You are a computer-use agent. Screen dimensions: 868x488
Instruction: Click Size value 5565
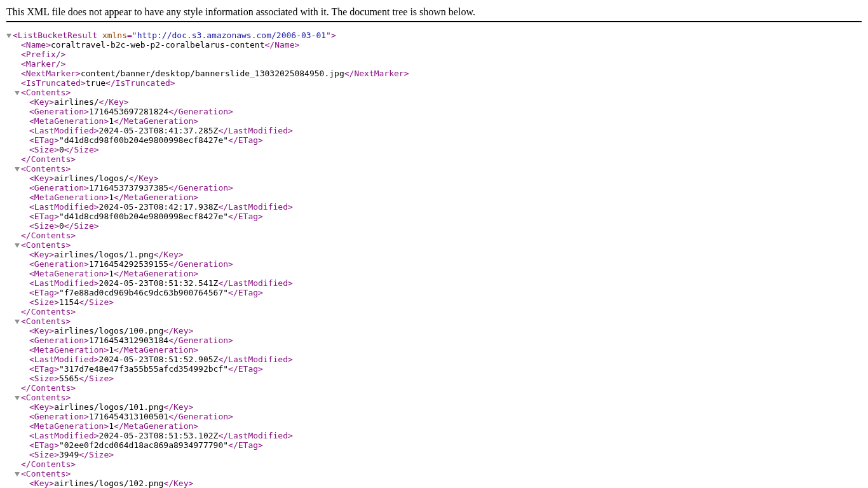click(x=69, y=379)
